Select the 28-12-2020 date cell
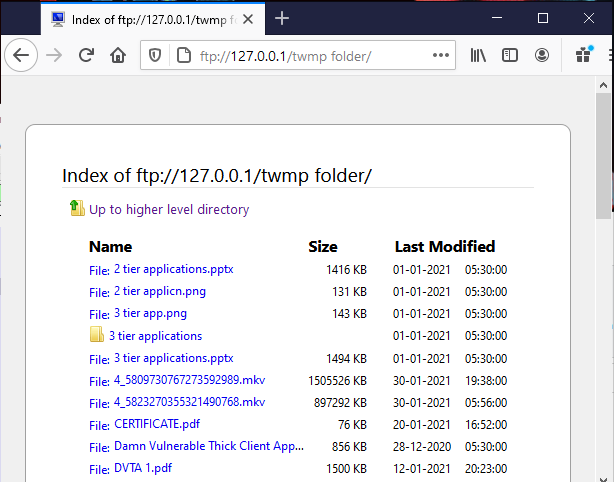614x482 pixels. [x=422, y=447]
